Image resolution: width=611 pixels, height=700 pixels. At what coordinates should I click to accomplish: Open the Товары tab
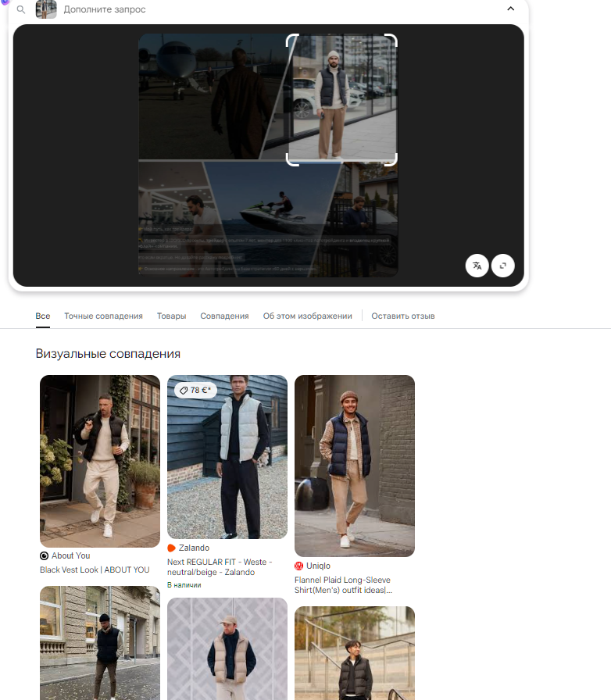[171, 316]
